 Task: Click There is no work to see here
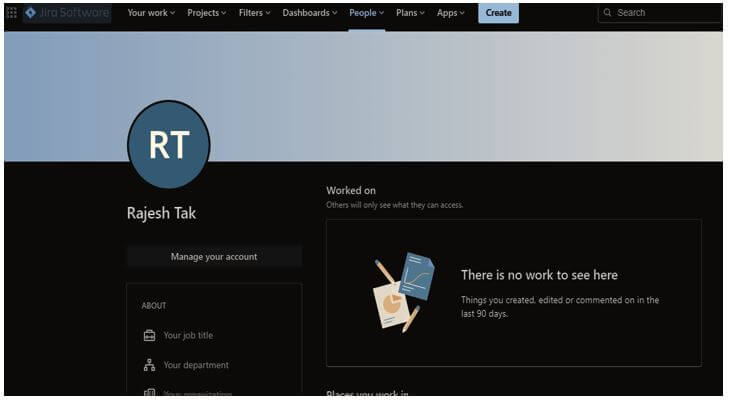tap(539, 275)
